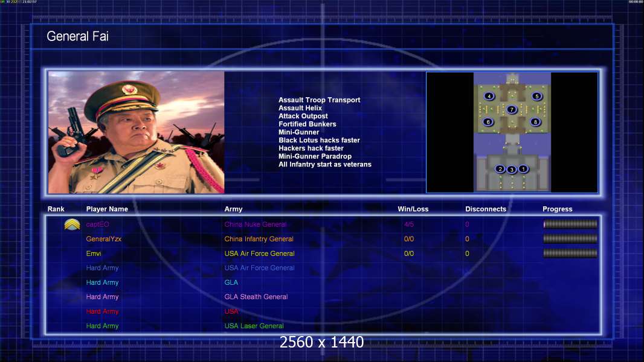The width and height of the screenshot is (644, 362).
Task: Click the General Fai title text
Action: pos(77,36)
